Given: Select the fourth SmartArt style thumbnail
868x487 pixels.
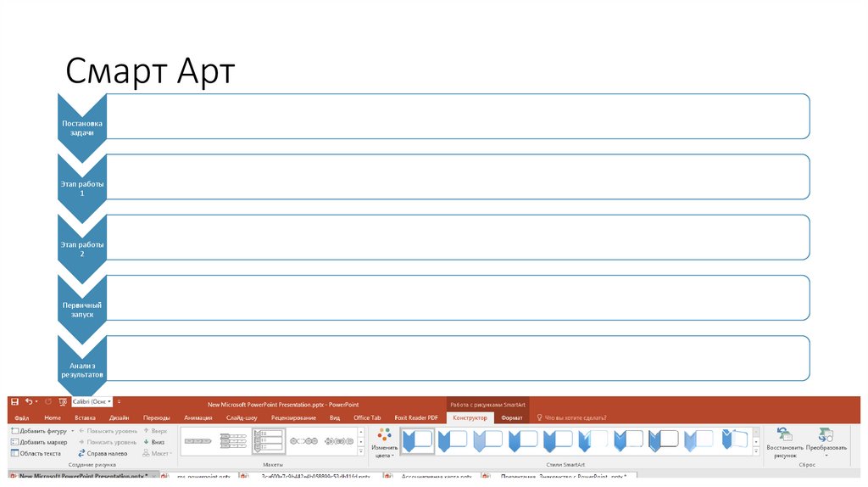Looking at the screenshot, I should tap(522, 441).
